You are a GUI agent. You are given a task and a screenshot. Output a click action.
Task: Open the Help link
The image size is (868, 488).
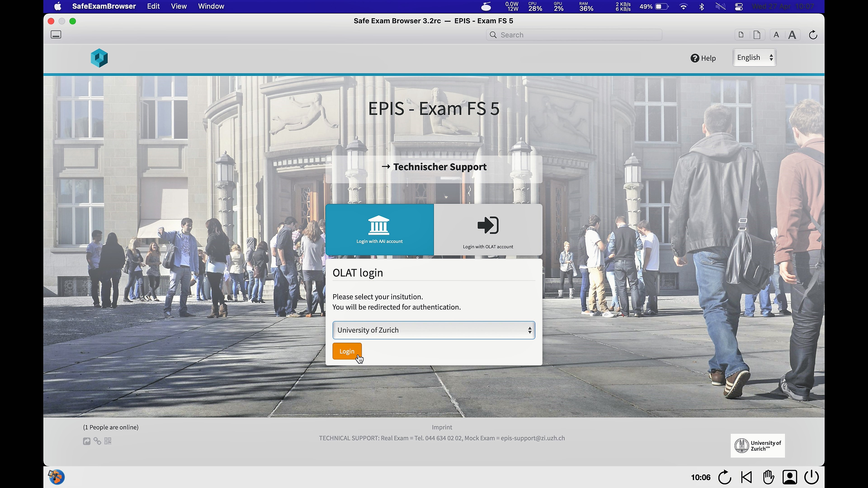pos(703,58)
